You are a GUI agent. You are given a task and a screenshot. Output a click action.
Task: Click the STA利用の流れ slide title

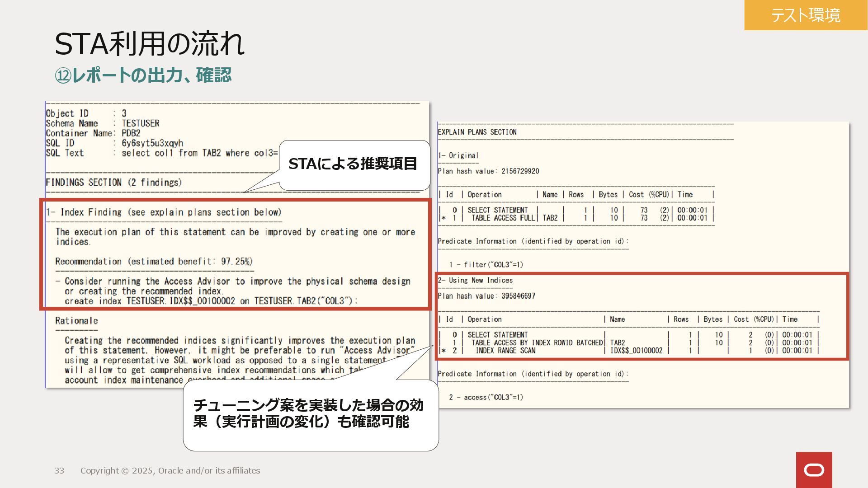(149, 44)
